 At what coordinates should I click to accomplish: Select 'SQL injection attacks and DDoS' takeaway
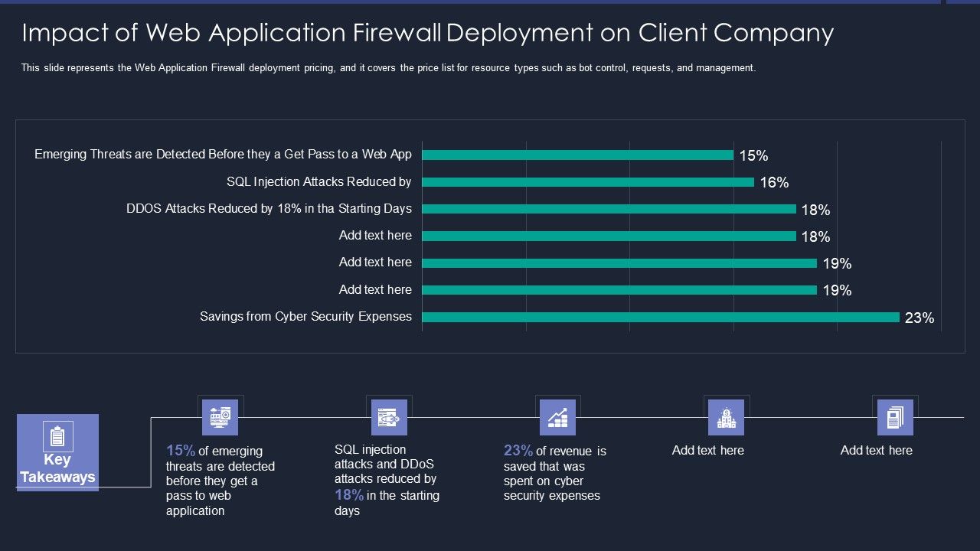(x=387, y=480)
